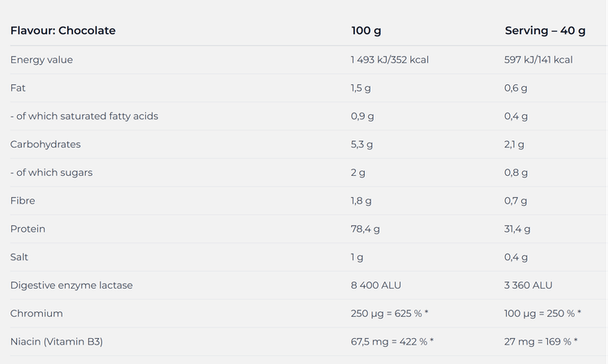Click the '597 kJ/141 kcal' serving value
608x364 pixels.
point(538,60)
